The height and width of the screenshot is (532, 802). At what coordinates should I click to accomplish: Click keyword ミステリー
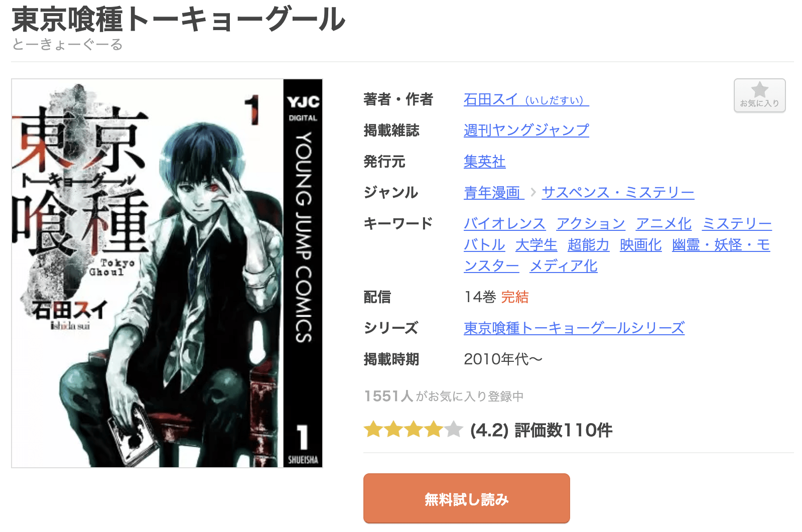point(737,223)
